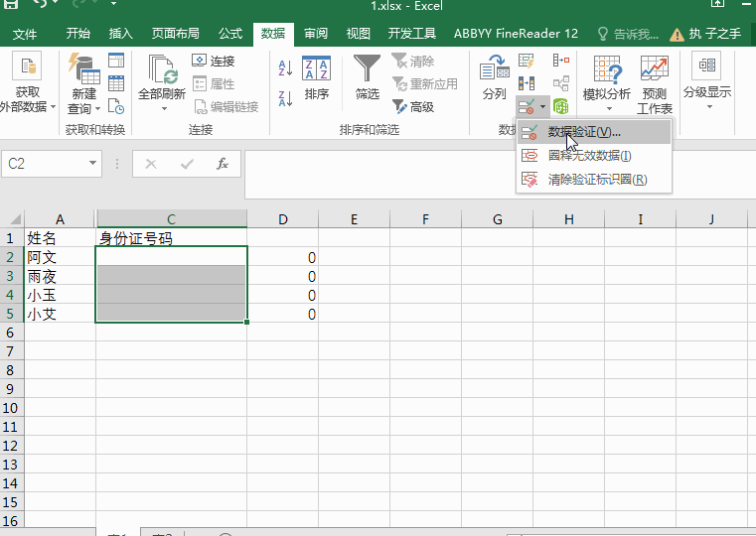Expand the 获取外部数据 dropdown arrow
Image resolution: width=756 pixels, height=536 pixels.
53,107
